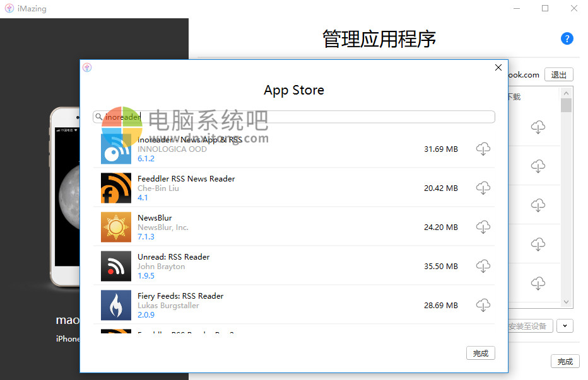The image size is (588, 380).
Task: Click the App Store search field
Action: tap(293, 117)
